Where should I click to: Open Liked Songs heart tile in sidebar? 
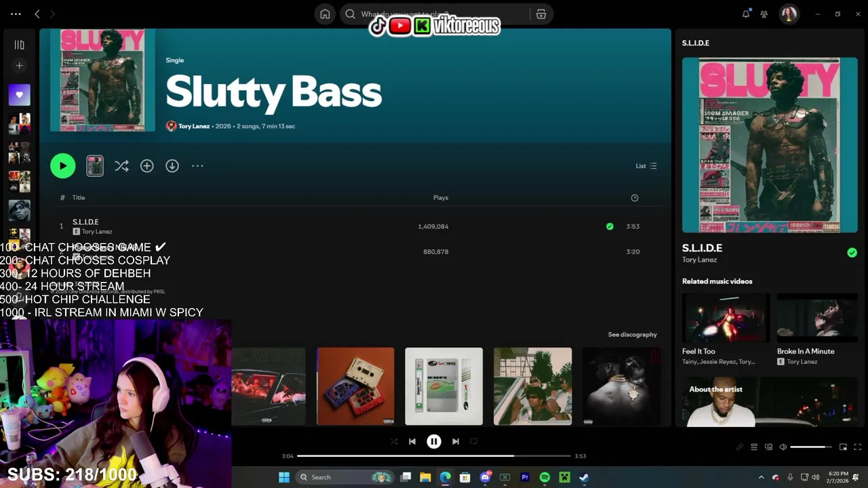19,95
